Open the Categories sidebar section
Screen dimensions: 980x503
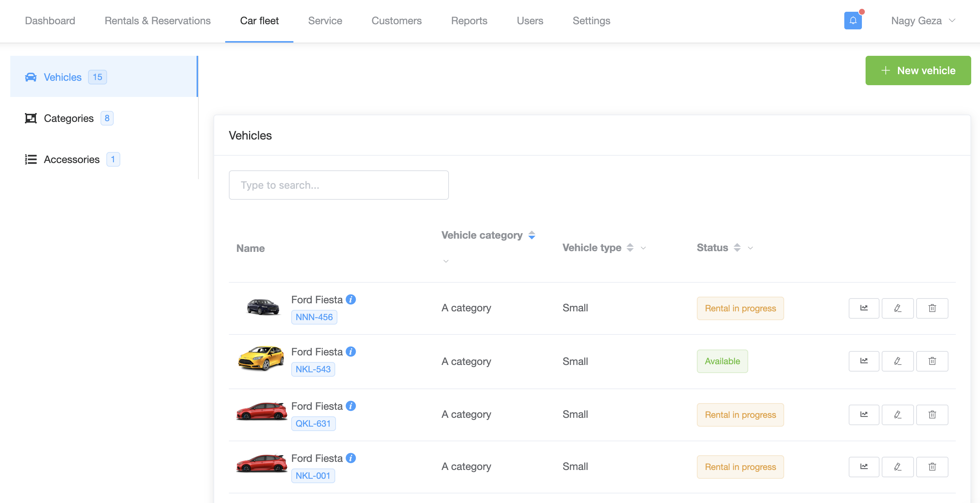coord(69,118)
